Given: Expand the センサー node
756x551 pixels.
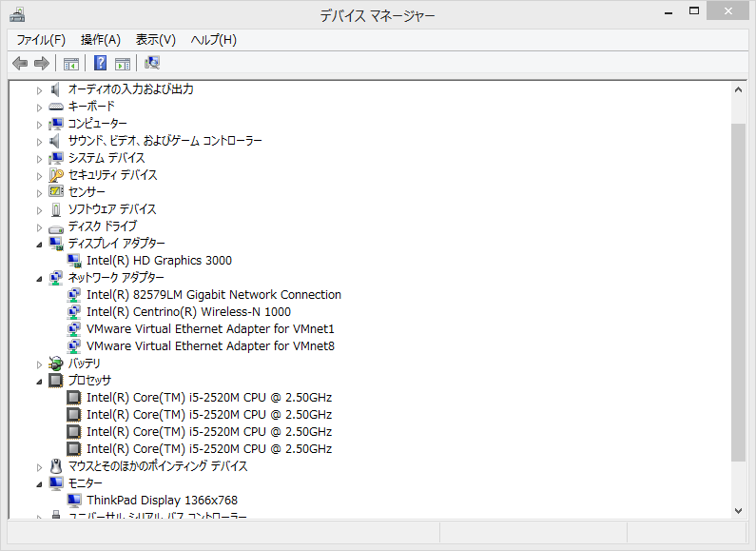Looking at the screenshot, I should point(40,193).
